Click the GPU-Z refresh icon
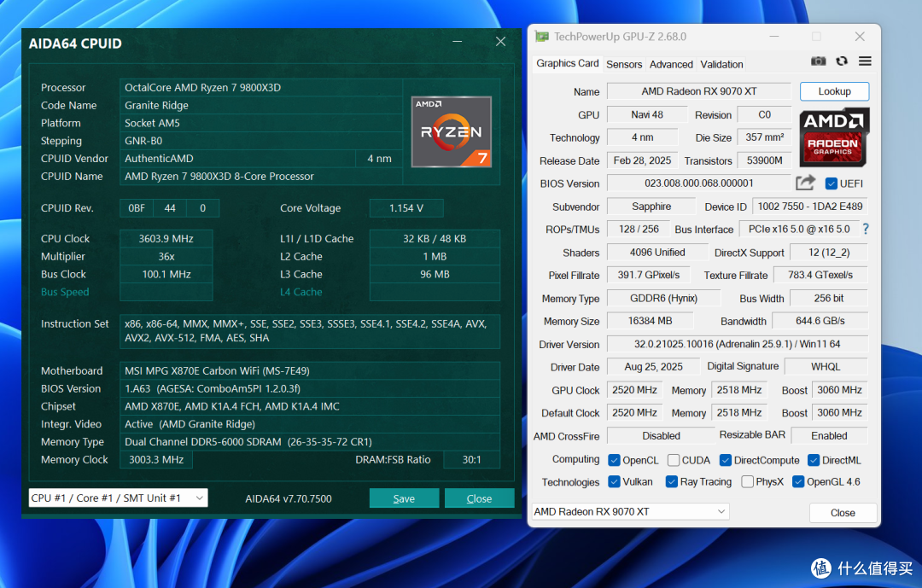Viewport: 922px width, 588px height. (842, 61)
